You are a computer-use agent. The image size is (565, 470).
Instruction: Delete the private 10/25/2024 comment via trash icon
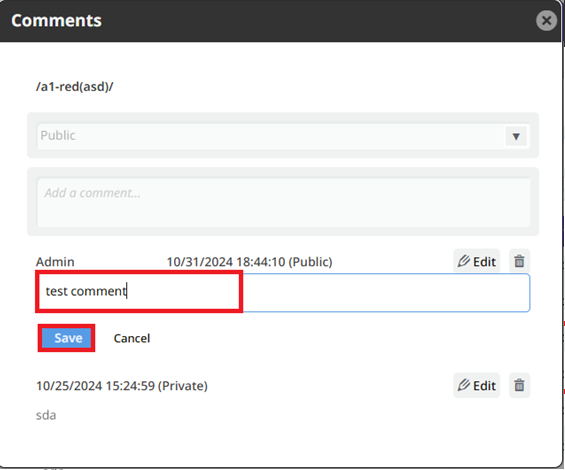(x=519, y=385)
